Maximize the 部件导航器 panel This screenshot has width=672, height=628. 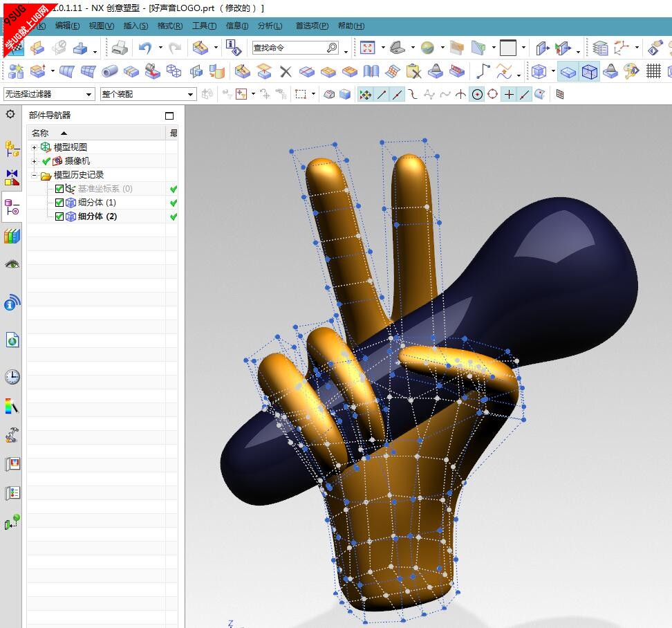169,116
